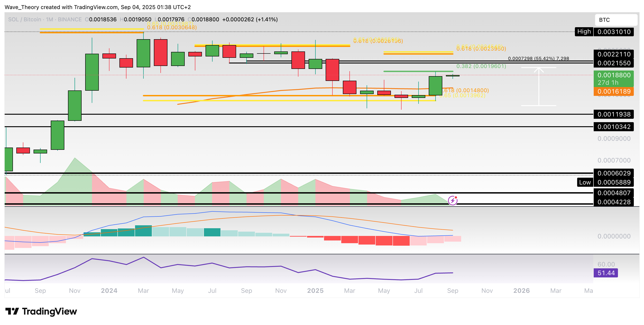This screenshot has height=325, width=644.
Task: Click the 1M interval in chart legend
Action: pos(49,19)
